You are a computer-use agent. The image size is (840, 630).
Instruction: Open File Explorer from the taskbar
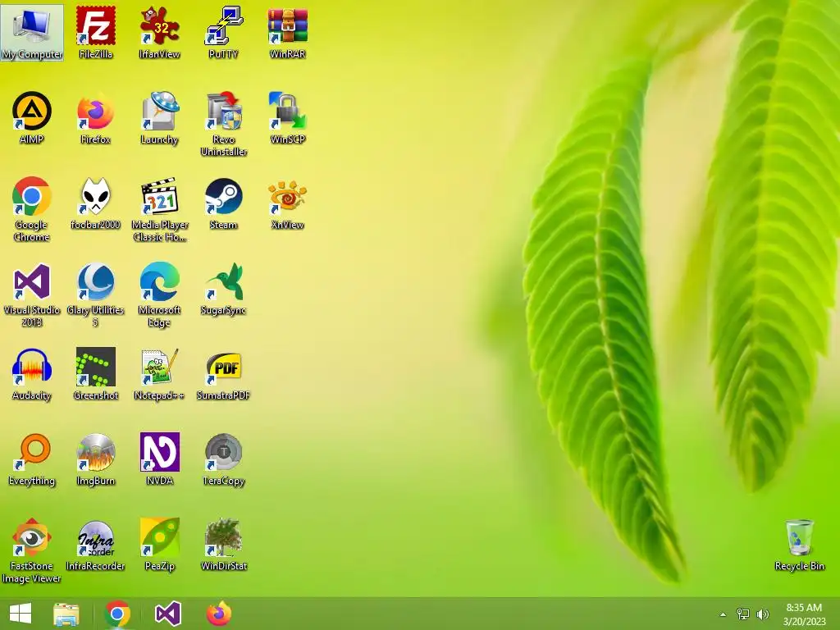(66, 614)
